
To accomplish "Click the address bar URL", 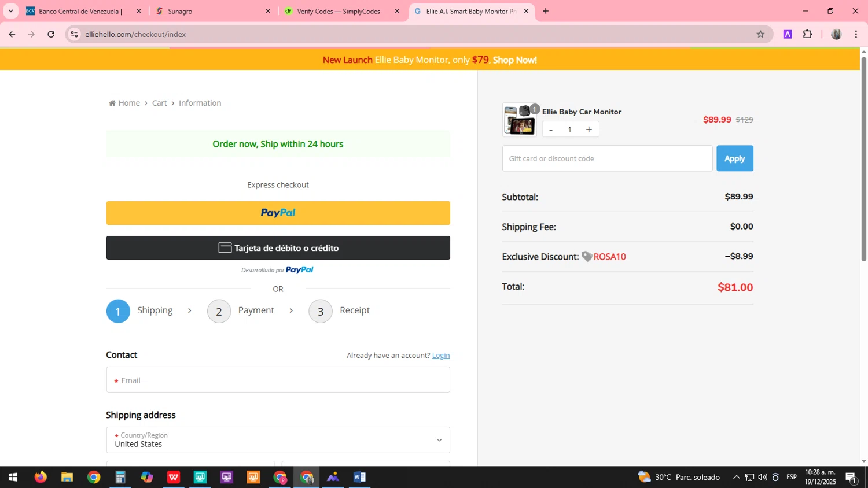I will tap(135, 34).
